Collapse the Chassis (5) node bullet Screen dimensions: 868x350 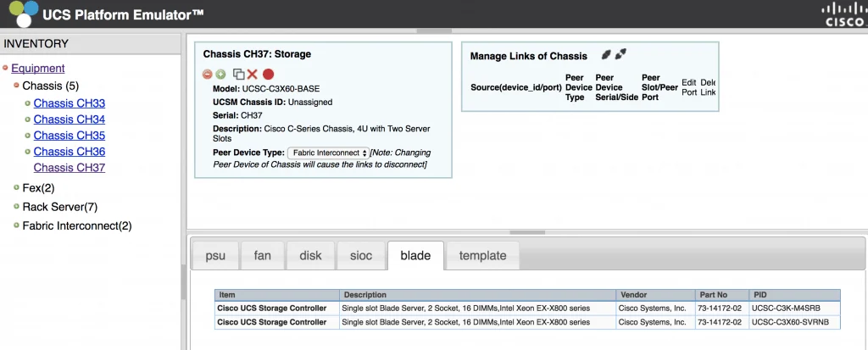coord(17,86)
